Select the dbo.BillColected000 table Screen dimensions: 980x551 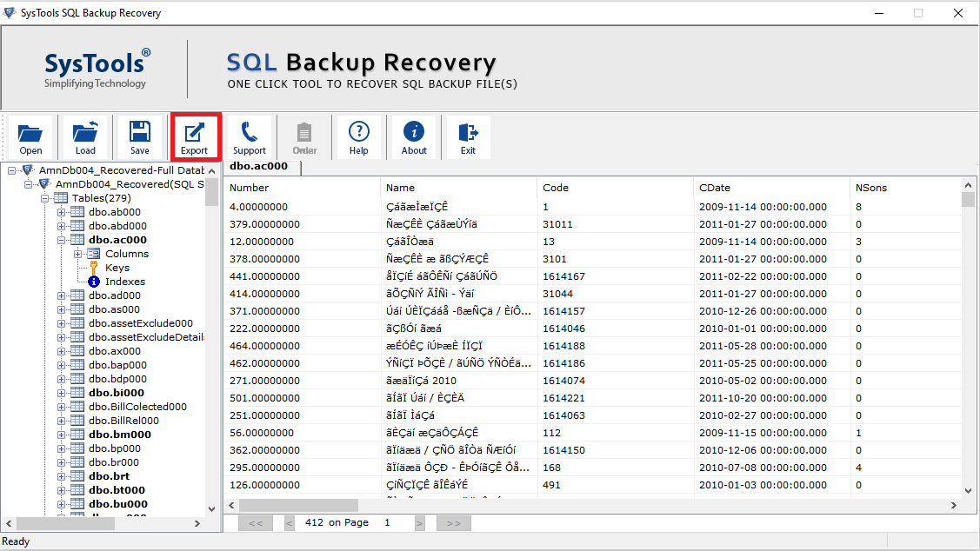137,407
